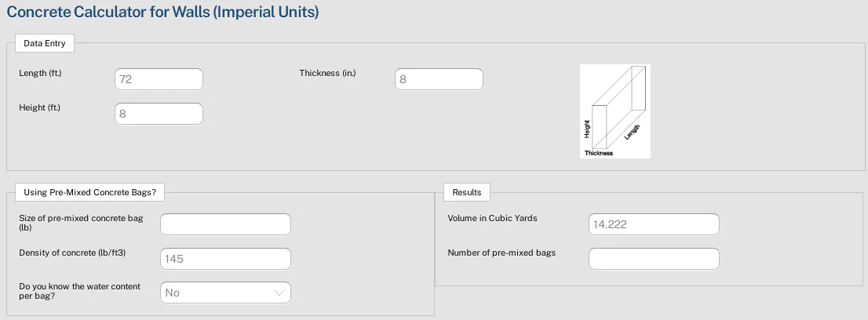Select the Number of pre-mixed bags result box
Screen dimensions: 868x320
tap(654, 259)
